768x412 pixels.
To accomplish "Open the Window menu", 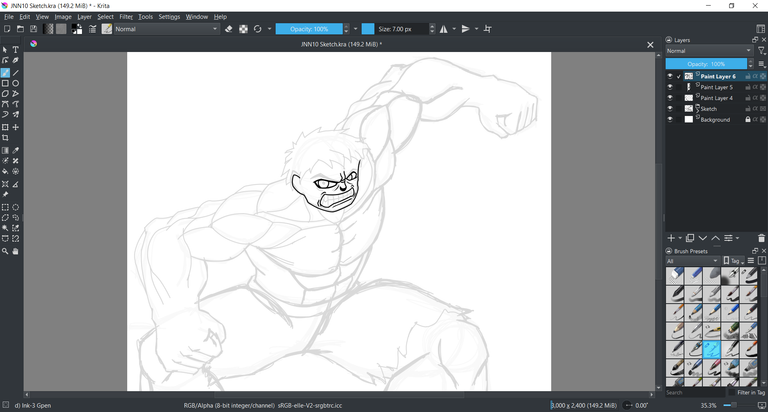I will (x=196, y=17).
